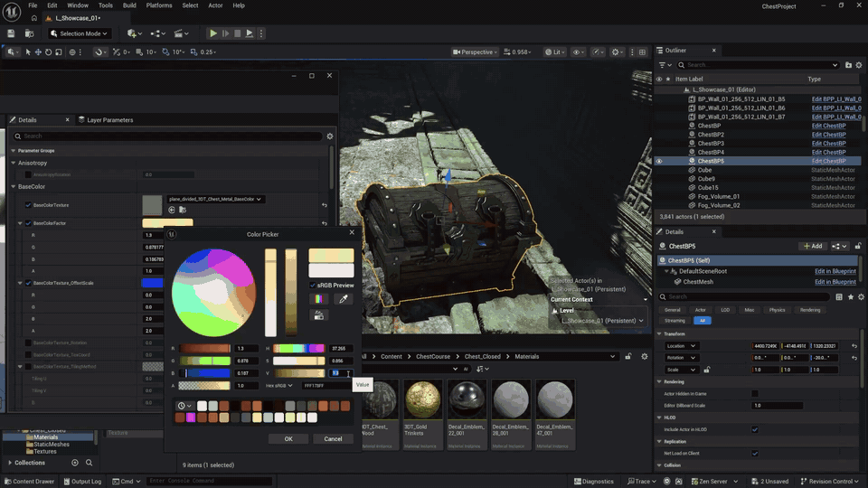
Task: Toggle Net Load on Client checkbox
Action: (755, 454)
